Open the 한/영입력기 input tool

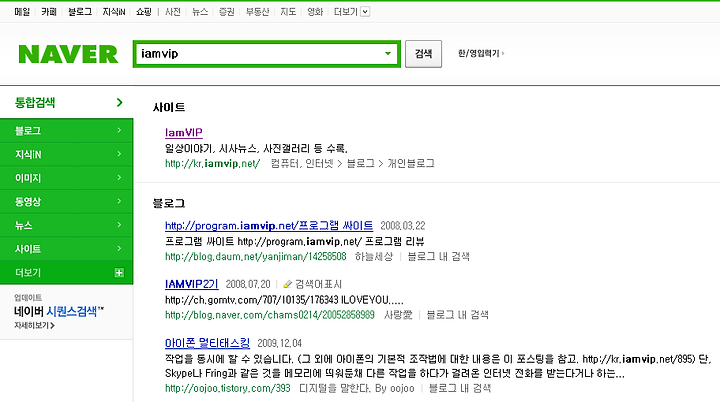(x=481, y=53)
